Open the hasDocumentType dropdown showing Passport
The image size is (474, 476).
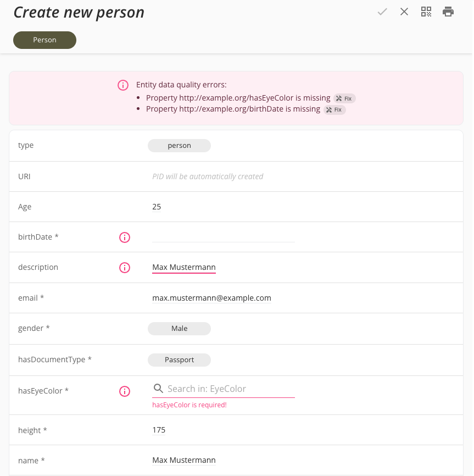(x=179, y=359)
